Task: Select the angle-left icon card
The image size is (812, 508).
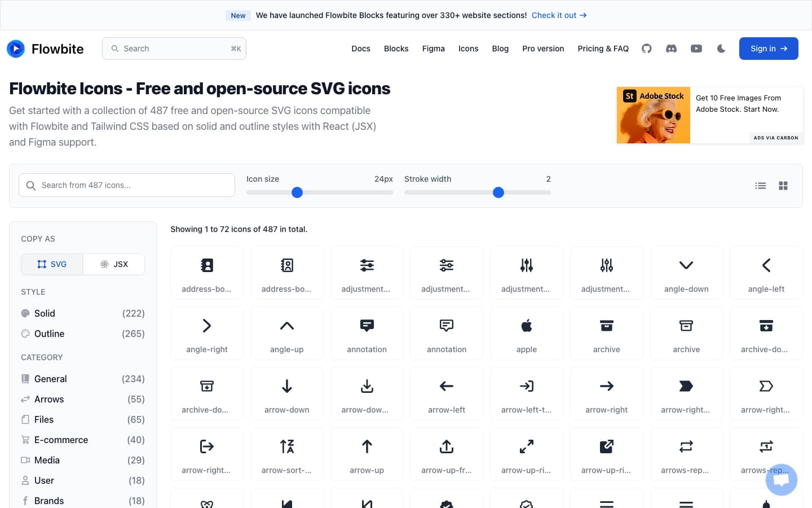Action: click(x=766, y=273)
